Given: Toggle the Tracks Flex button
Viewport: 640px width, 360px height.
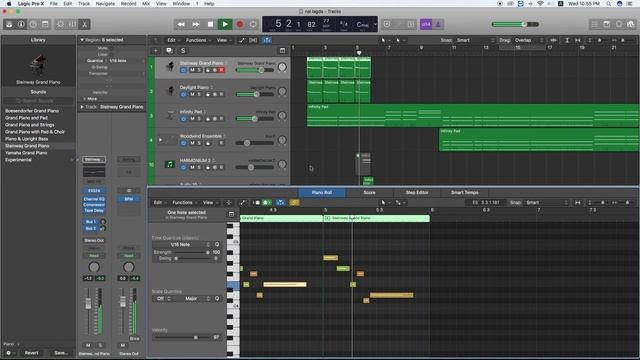Looking at the screenshot, I should [x=253, y=40].
